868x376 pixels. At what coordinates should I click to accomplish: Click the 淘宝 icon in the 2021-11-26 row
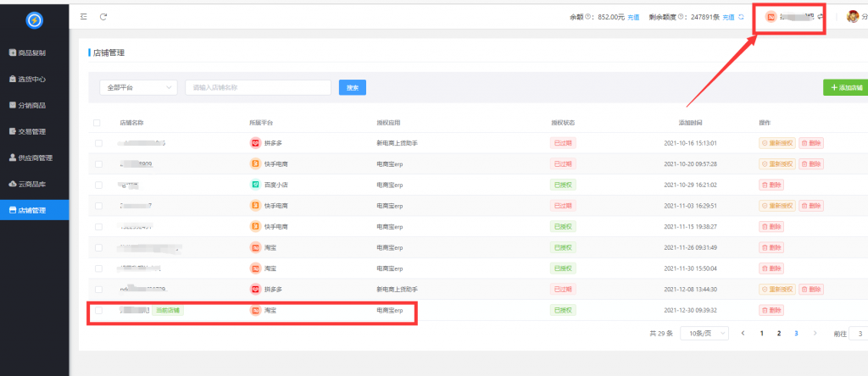click(255, 247)
